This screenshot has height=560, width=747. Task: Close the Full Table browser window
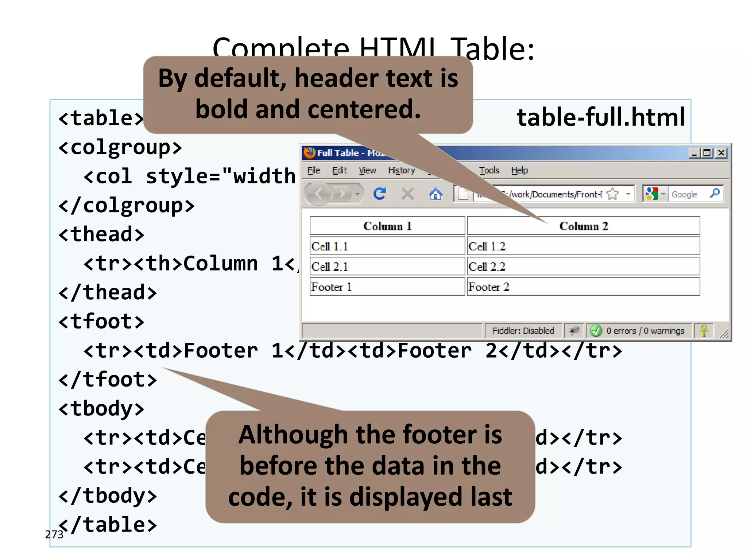(x=721, y=153)
